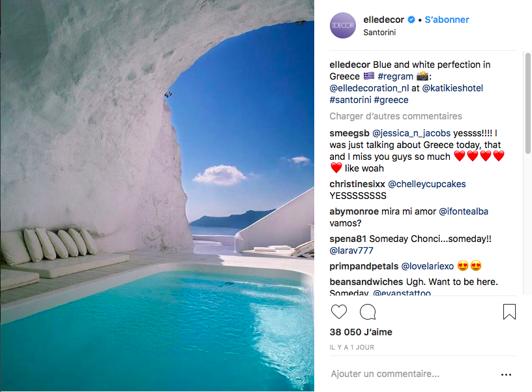Open the #santorini hashtag link
Image resolution: width=532 pixels, height=392 pixels.
point(350,100)
